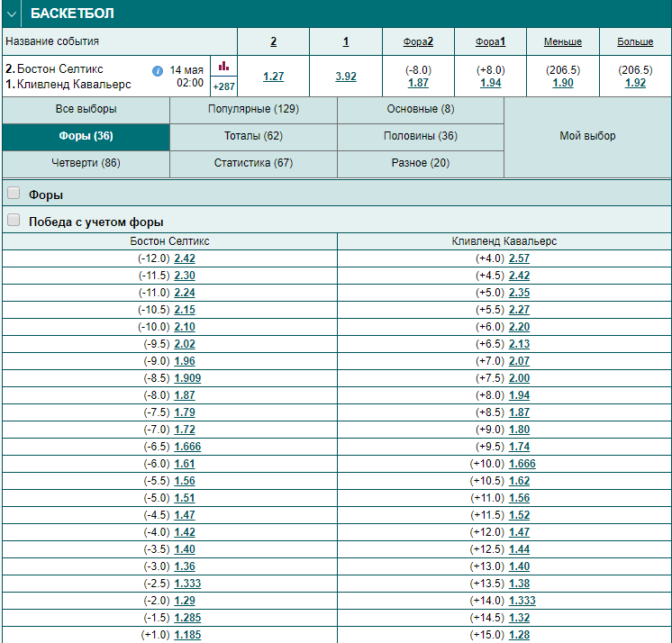Switch to Популярные (129) tab
Screen dimensions: 672x643
[253, 109]
